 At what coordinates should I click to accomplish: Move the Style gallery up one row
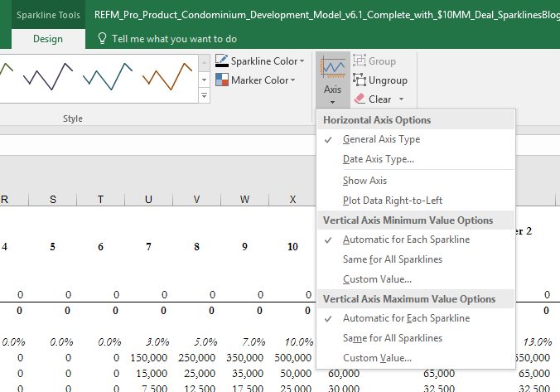205,64
